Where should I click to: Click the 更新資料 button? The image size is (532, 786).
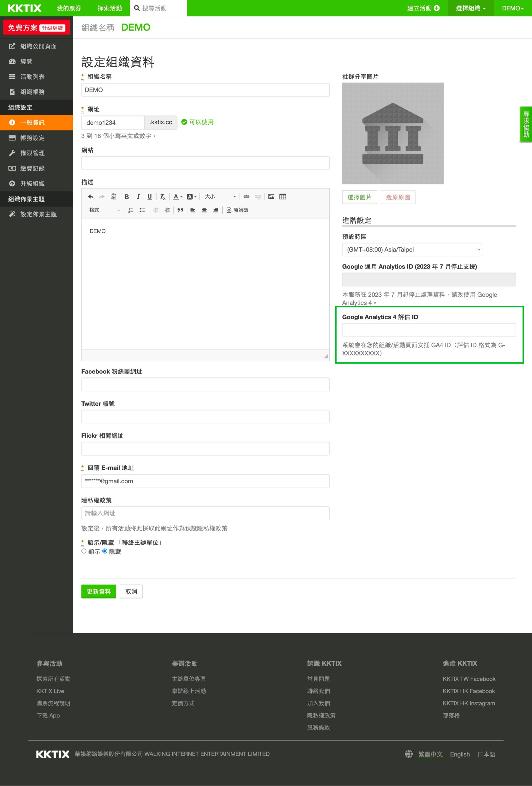point(99,591)
